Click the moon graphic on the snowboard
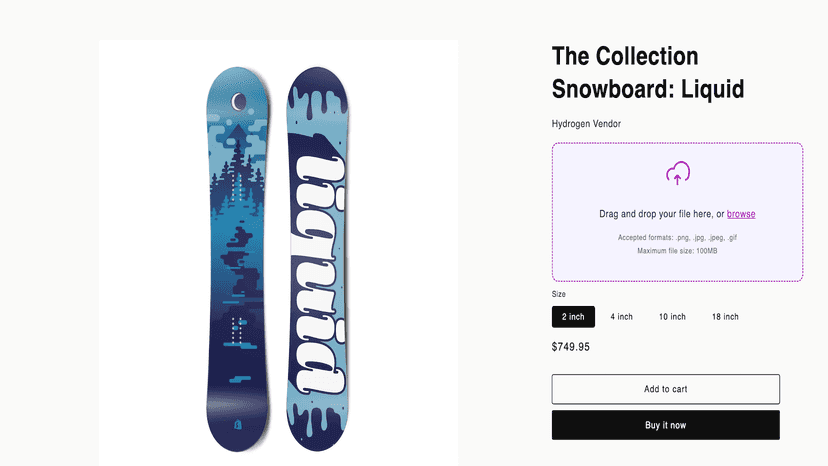The height and width of the screenshot is (466, 828). [239, 101]
